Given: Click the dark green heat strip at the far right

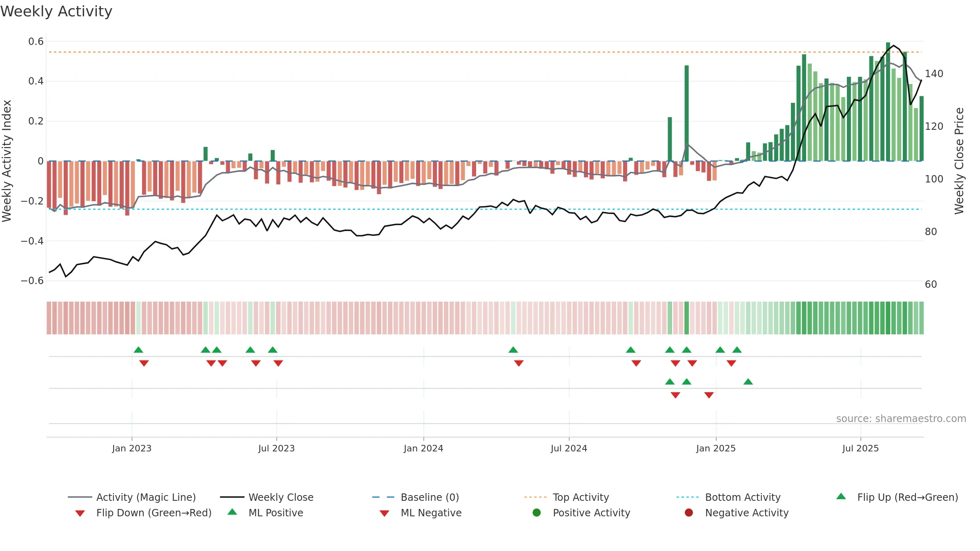Looking at the screenshot, I should pos(921,318).
